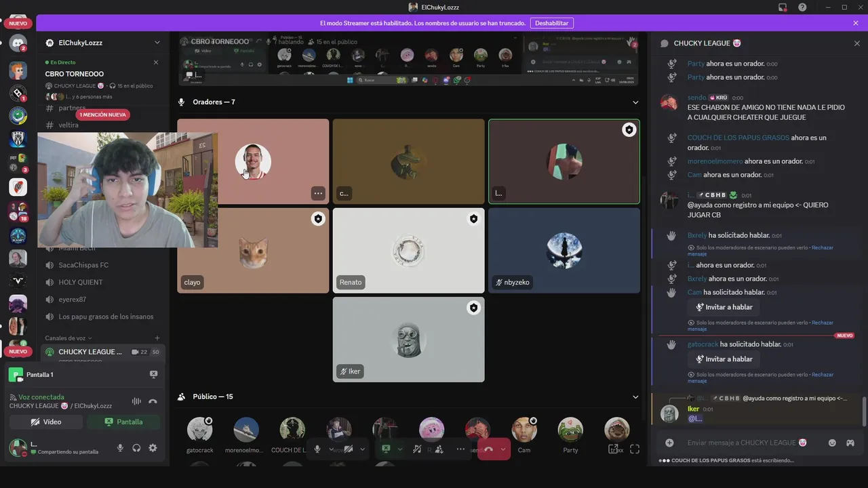Open screen share options arrow in control bar
The image size is (868, 488).
pos(399,449)
